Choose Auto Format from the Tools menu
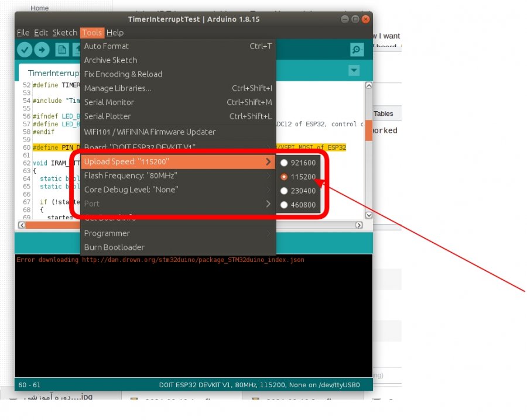 (x=178, y=46)
